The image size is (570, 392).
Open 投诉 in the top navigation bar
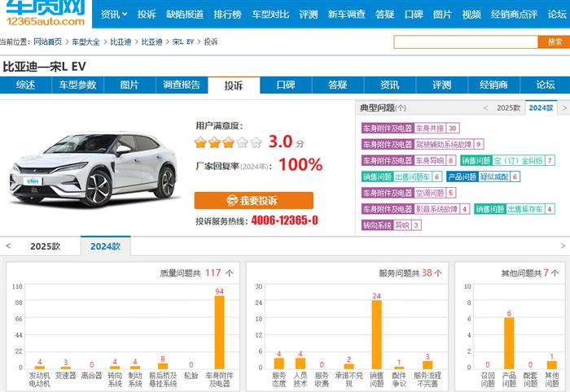147,14
